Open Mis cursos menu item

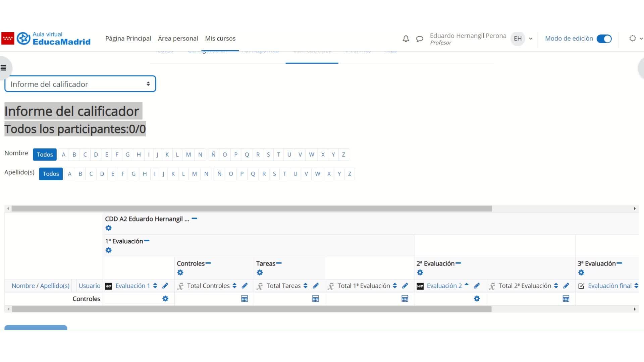pyautogui.click(x=220, y=39)
